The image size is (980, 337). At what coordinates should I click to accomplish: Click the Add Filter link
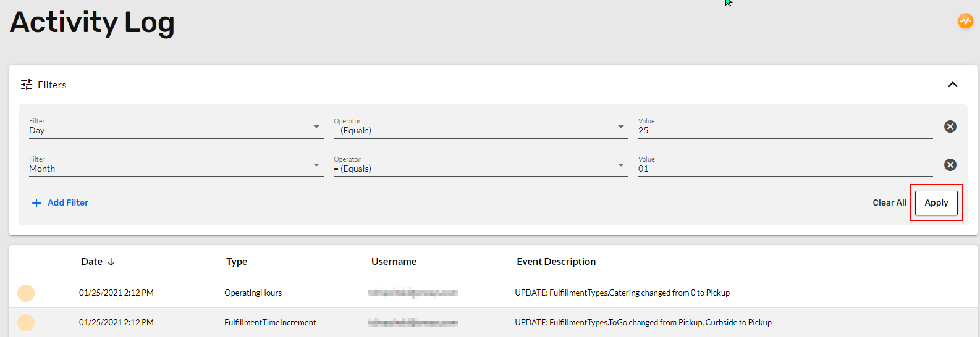(x=68, y=202)
